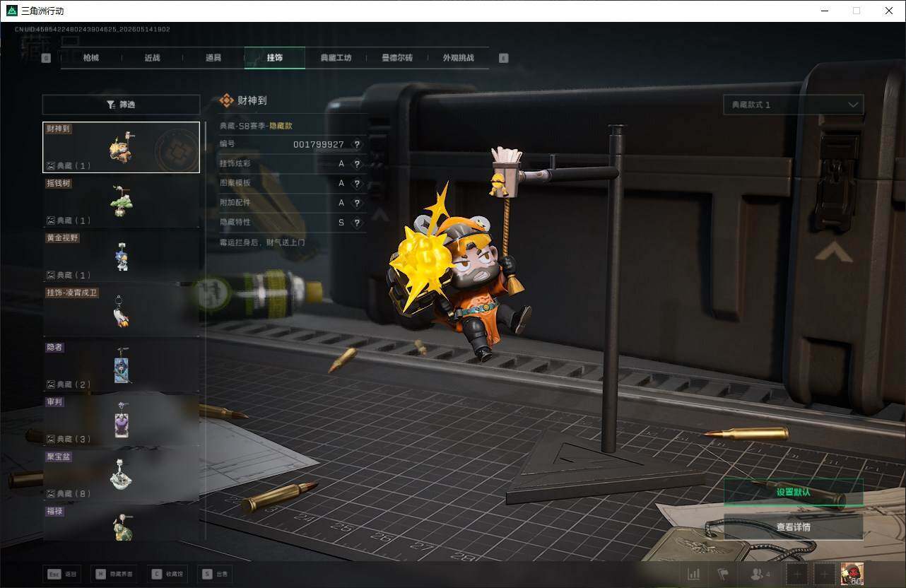Click the second empty squad plus slot
906x588 pixels.
tap(824, 575)
